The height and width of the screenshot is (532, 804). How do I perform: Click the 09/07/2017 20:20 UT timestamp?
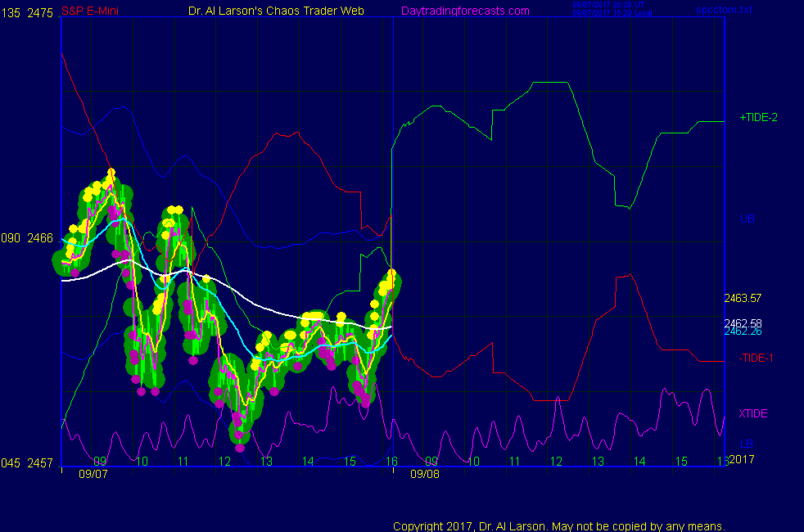click(x=608, y=5)
